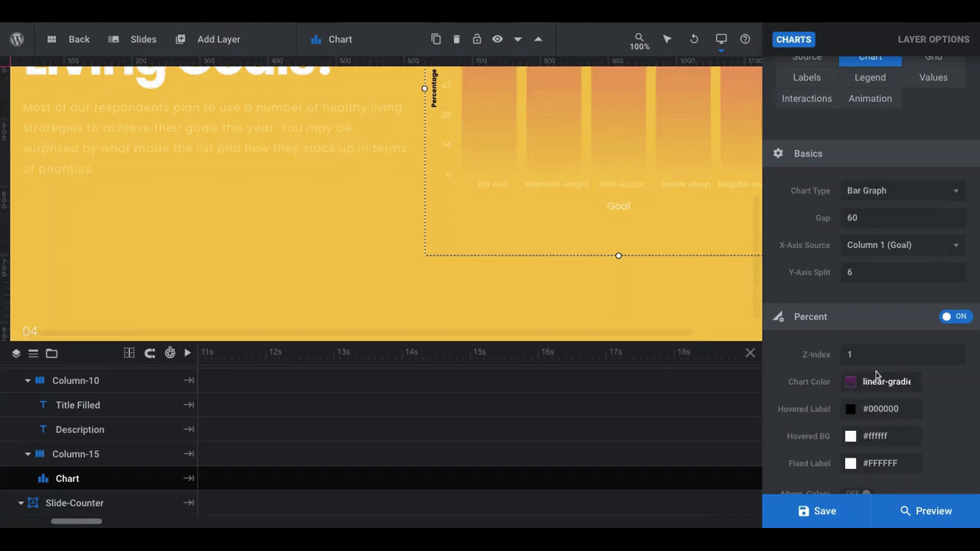Lock the selected layer

(x=477, y=39)
